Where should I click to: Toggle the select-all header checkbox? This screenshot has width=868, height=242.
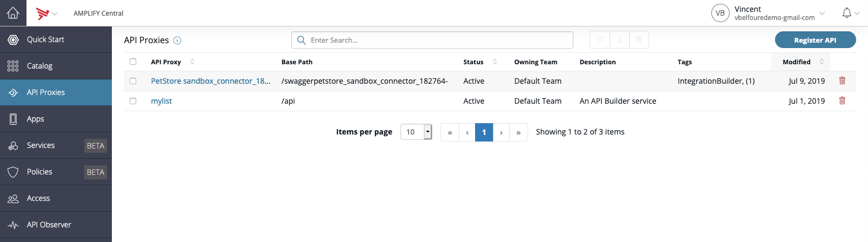[133, 62]
